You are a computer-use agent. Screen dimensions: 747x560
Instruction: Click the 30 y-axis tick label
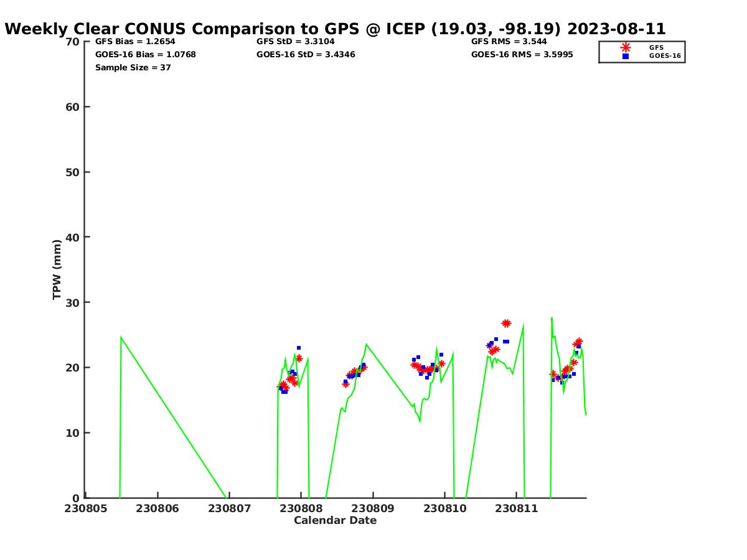(73, 302)
